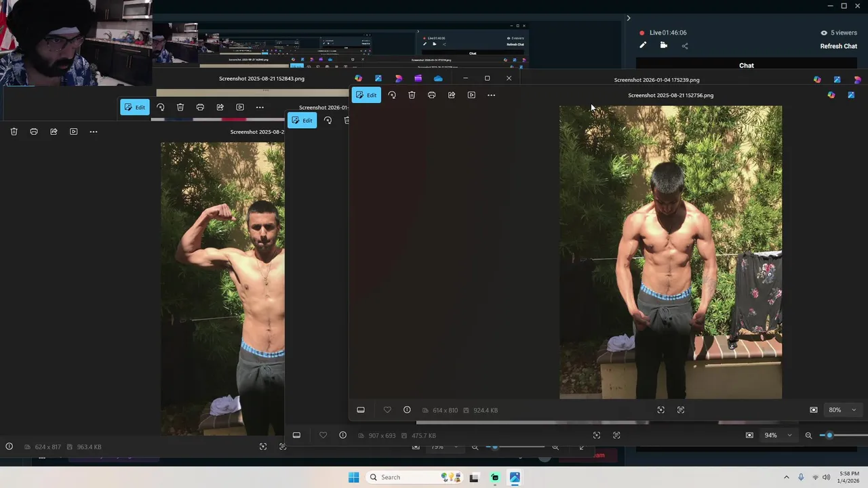Collapse the chat panel with the chevron arrow

pos(629,18)
